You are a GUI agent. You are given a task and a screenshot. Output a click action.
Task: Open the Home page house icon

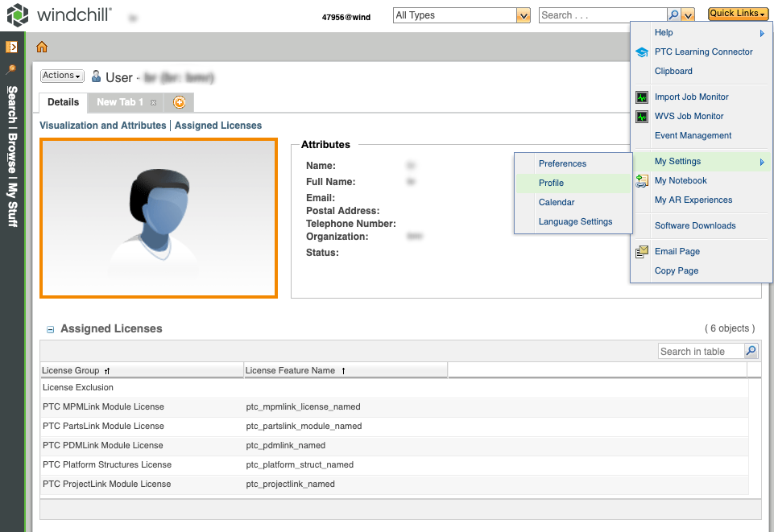click(42, 47)
